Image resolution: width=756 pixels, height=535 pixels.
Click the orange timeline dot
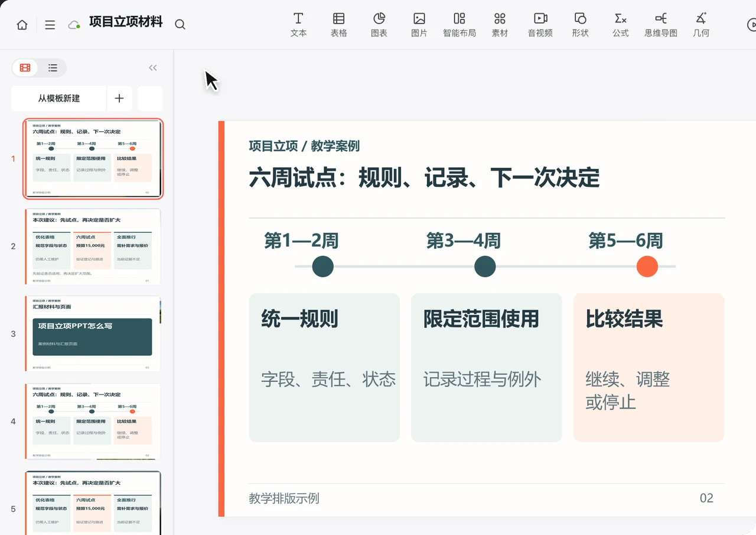click(x=647, y=267)
